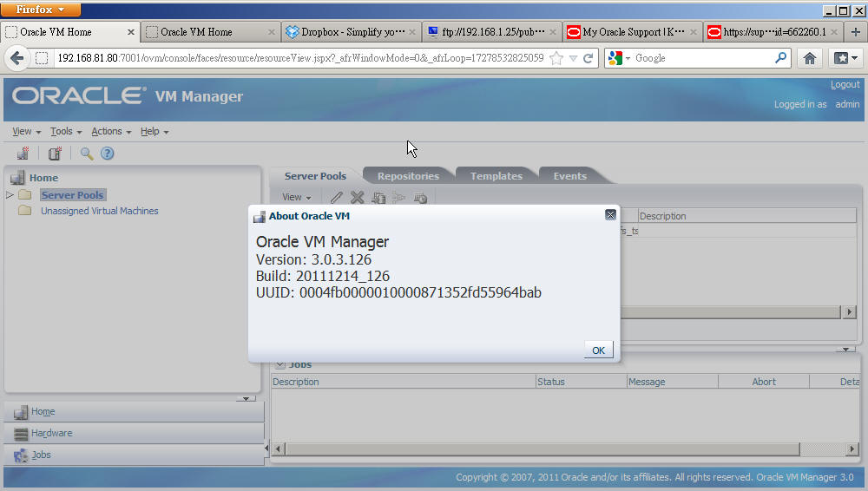Switch to the ftp://192.168.1.25 browser tab

point(492,32)
